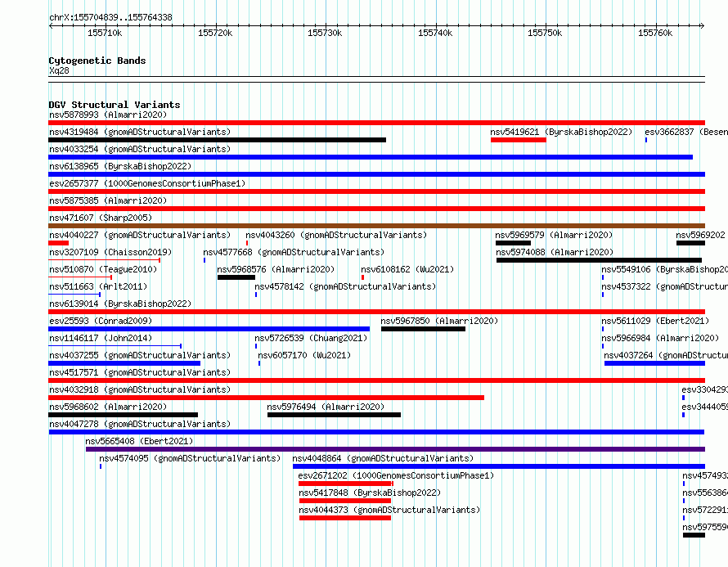Viewport: 728px width, 567px height.
Task: Click the nsv5976494 (Almarri2020) label
Action: click(x=326, y=407)
